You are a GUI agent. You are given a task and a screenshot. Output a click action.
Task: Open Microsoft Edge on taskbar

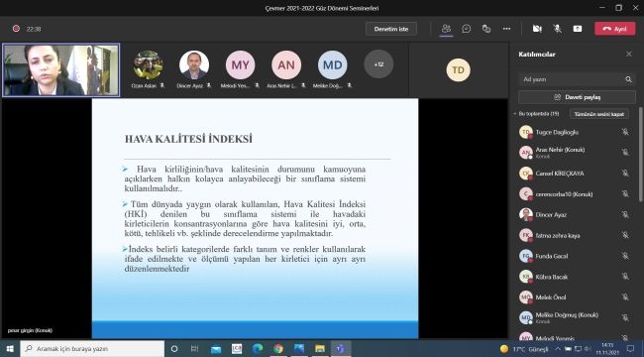click(258, 349)
